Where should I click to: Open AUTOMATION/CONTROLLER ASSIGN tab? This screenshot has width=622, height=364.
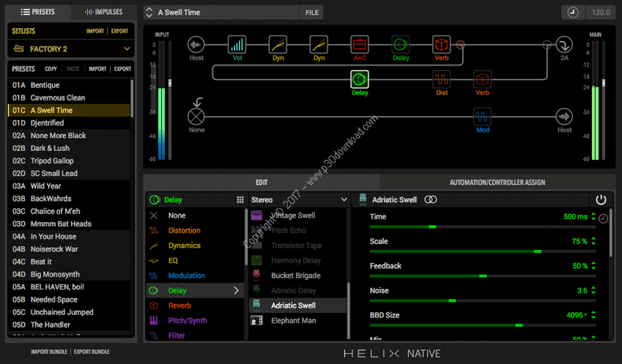click(497, 183)
